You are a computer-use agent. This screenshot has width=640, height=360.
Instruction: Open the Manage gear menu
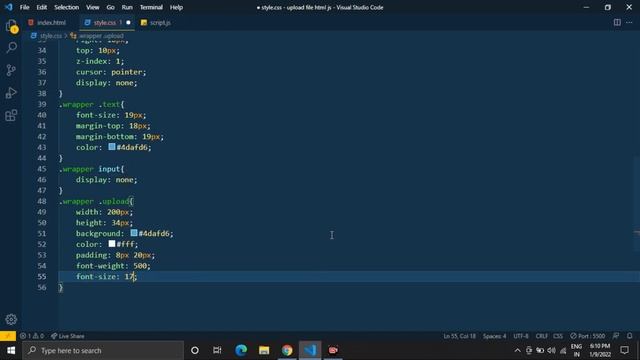(x=11, y=319)
